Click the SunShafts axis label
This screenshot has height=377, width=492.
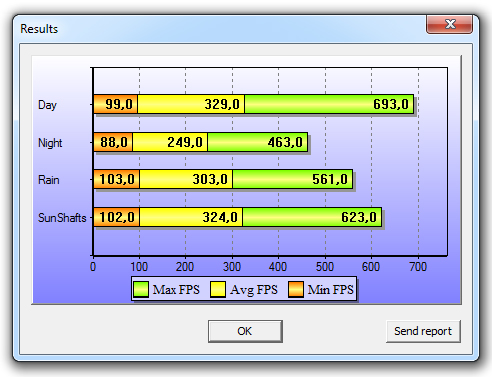pos(62,218)
